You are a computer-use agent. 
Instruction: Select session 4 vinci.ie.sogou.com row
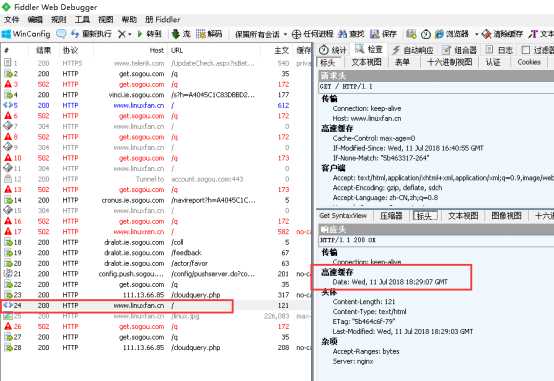[x=156, y=95]
